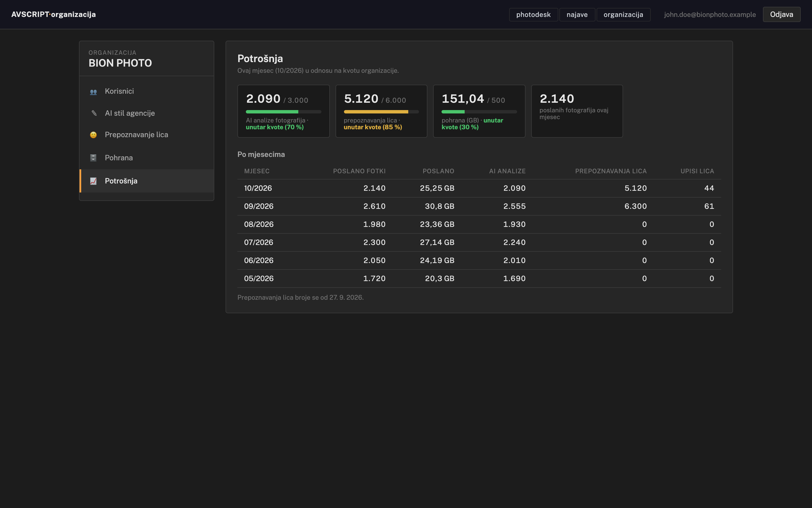This screenshot has height=508, width=812.
Task: Click the UPISI LICA column header
Action: coord(697,171)
